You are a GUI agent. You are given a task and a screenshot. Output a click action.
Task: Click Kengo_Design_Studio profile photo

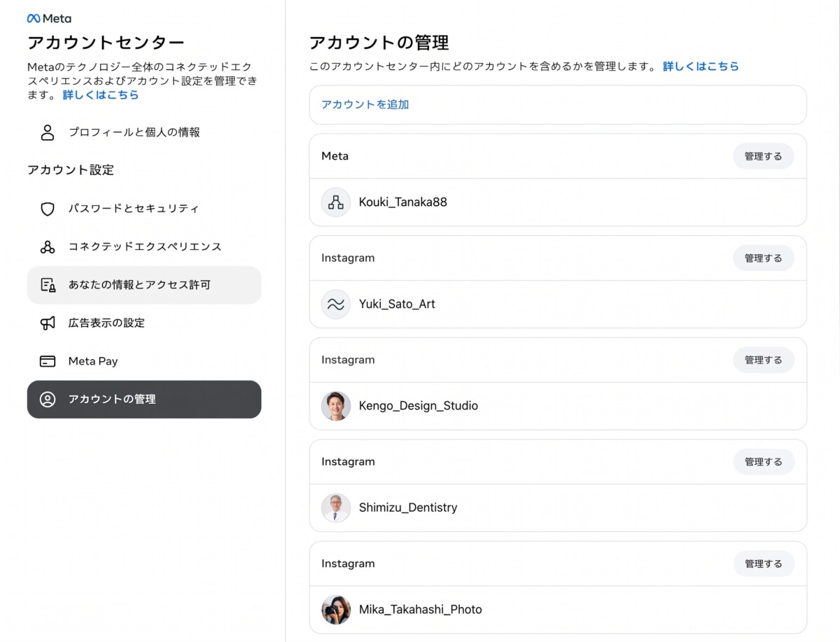tap(336, 406)
